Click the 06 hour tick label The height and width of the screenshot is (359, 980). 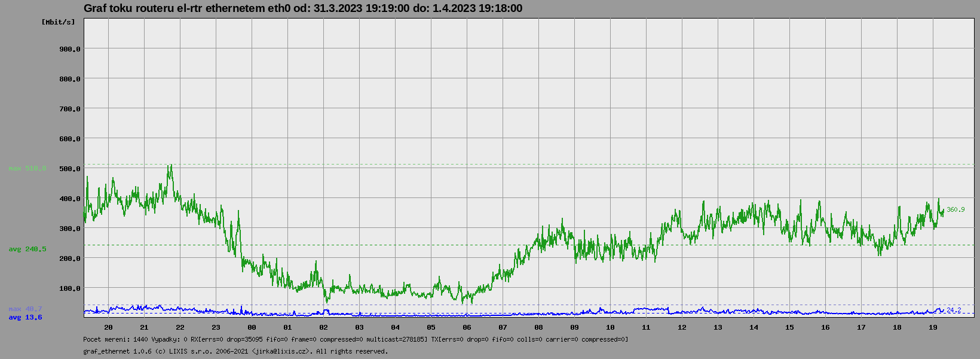[467, 327]
